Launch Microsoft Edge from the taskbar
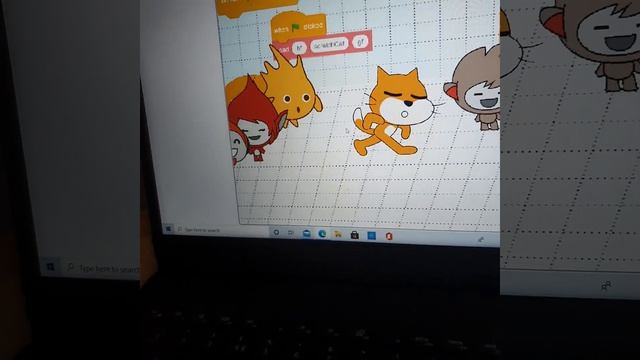The image size is (640, 360). point(322,234)
